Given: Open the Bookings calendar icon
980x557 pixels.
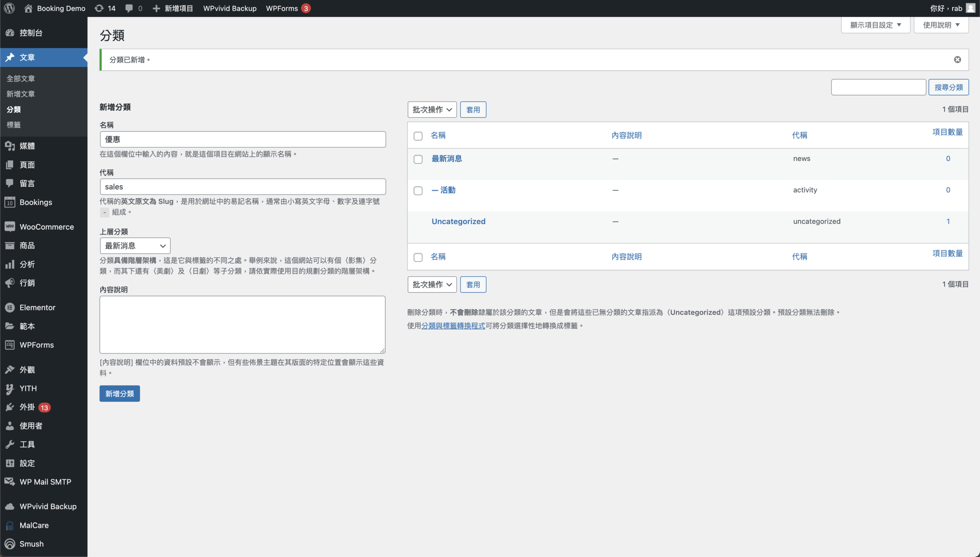Looking at the screenshot, I should point(10,202).
